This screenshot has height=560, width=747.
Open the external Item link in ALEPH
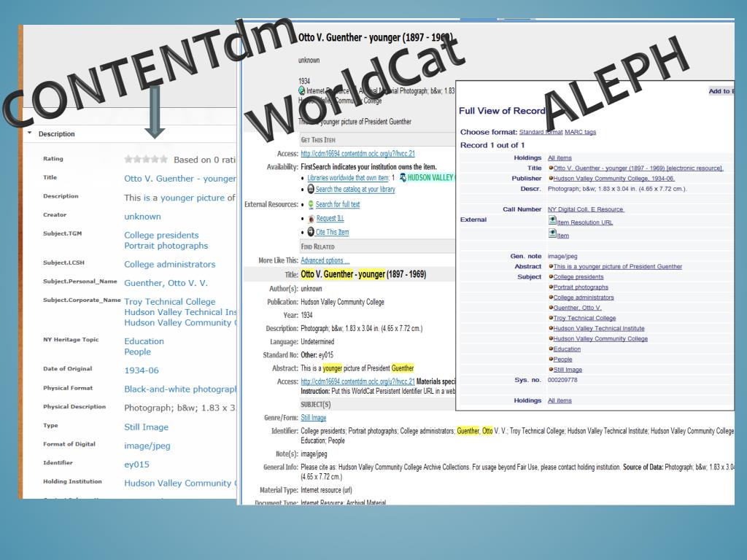562,236
